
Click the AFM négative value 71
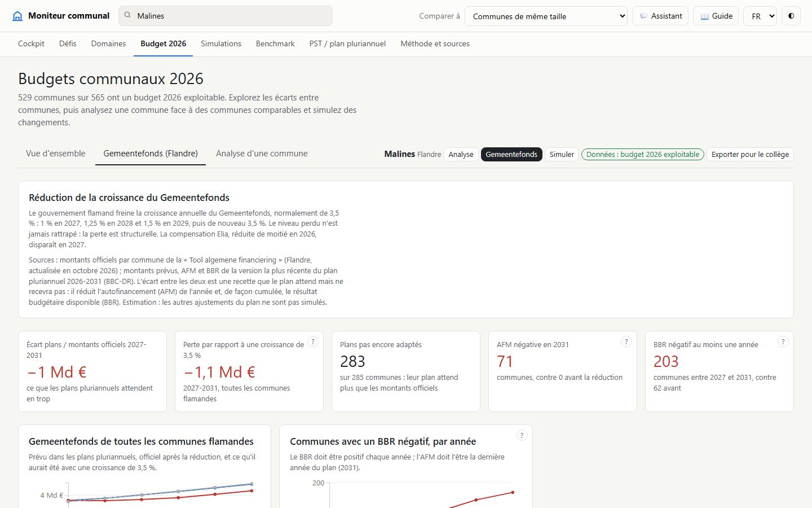tap(505, 361)
